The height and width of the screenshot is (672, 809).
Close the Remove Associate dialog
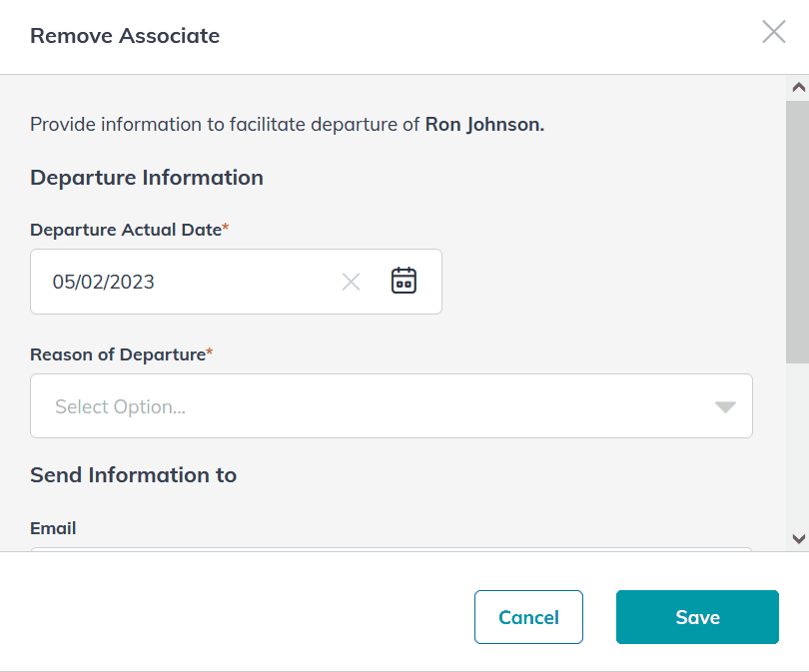coord(773,32)
